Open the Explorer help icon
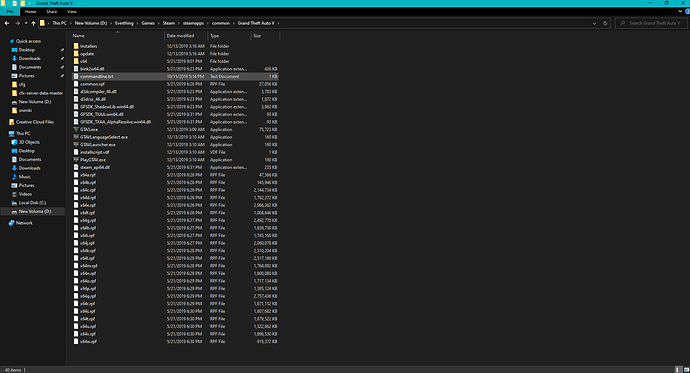This screenshot has width=690, height=373. point(687,11)
